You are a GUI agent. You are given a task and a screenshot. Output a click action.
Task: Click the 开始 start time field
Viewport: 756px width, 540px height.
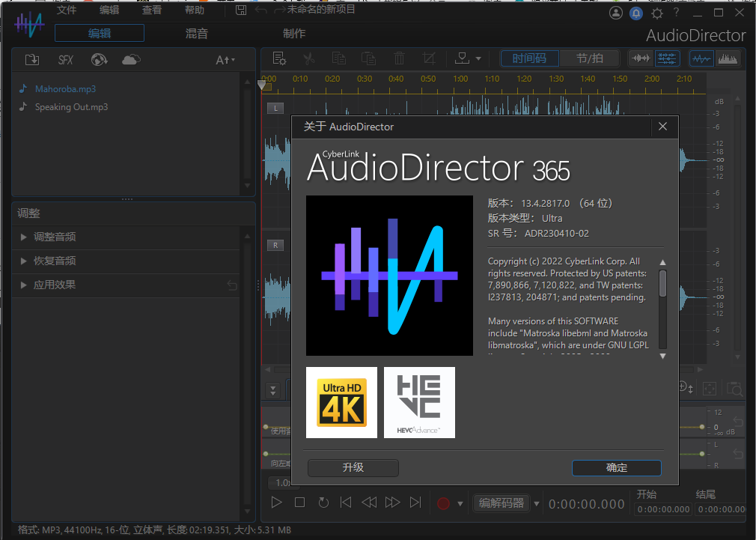click(663, 509)
